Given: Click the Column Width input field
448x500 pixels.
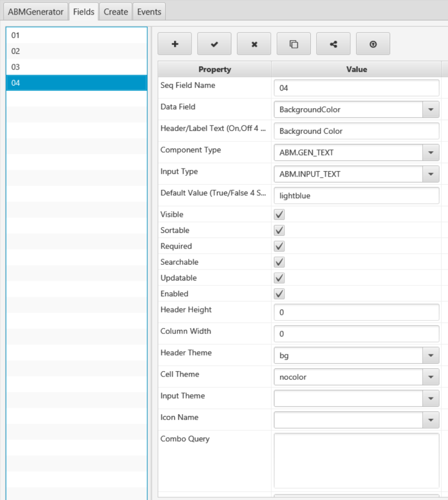Looking at the screenshot, I should (x=357, y=334).
